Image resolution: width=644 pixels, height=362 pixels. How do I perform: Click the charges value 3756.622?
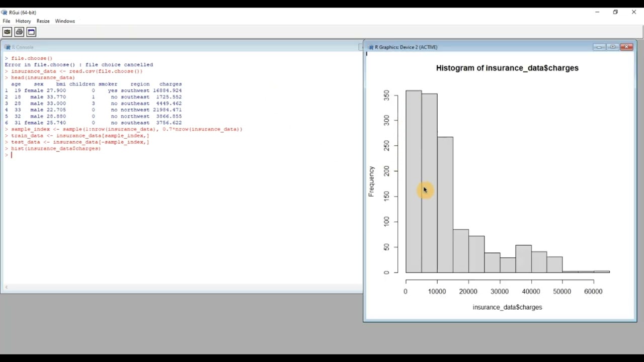pos(169,123)
